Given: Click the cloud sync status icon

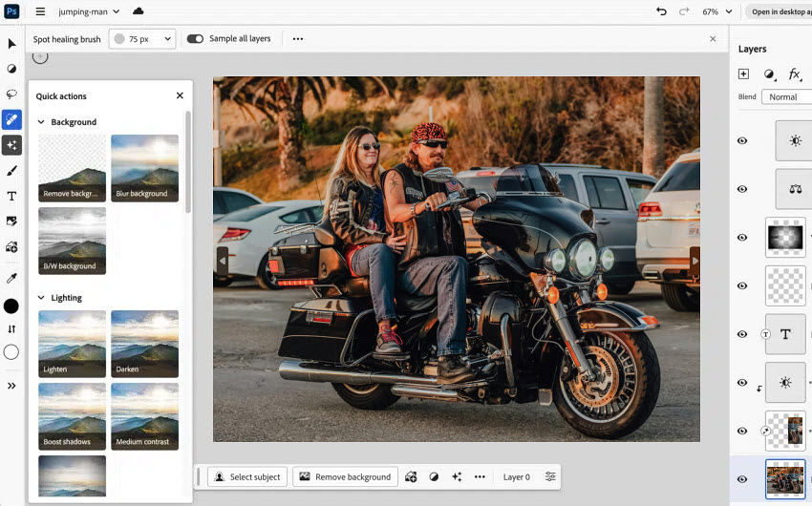Looking at the screenshot, I should (139, 11).
